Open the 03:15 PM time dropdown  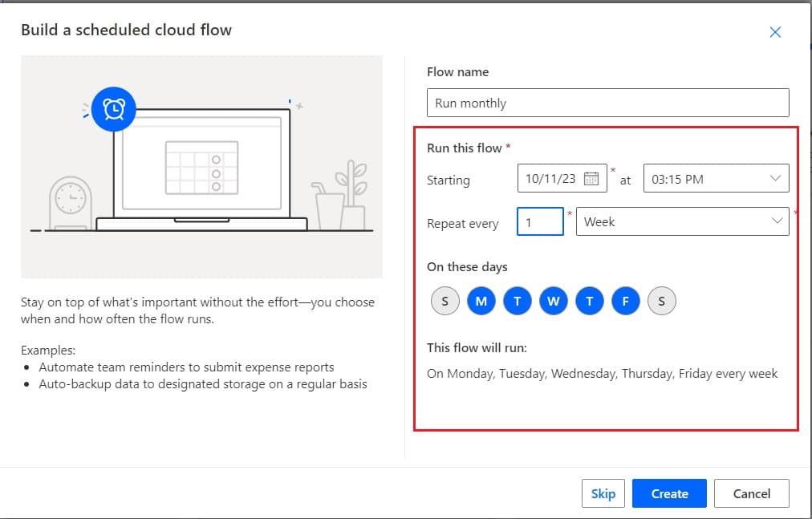pyautogui.click(x=717, y=178)
